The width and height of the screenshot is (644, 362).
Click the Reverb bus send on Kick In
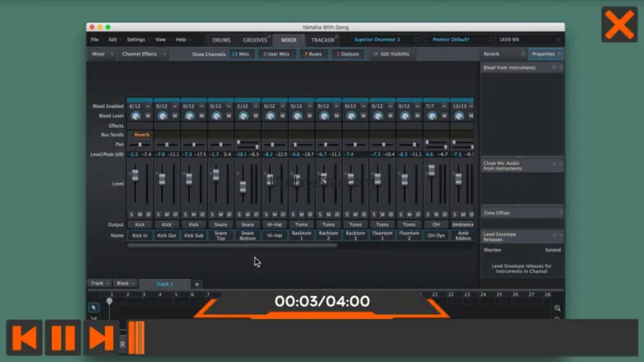[141, 134]
